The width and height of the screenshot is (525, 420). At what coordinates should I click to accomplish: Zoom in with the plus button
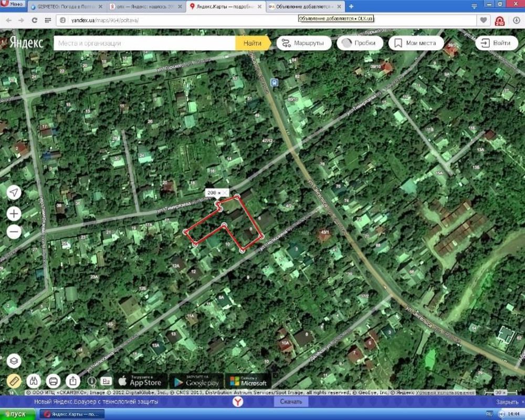pos(14,214)
